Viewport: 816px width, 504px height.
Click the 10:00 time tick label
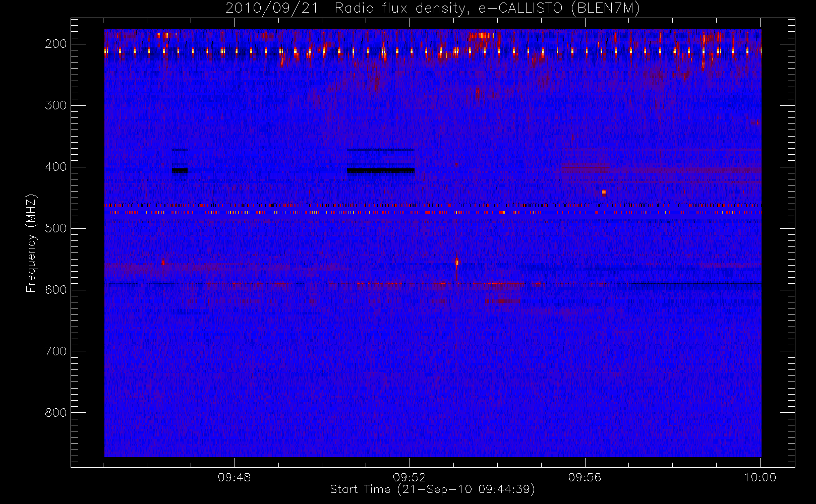760,477
